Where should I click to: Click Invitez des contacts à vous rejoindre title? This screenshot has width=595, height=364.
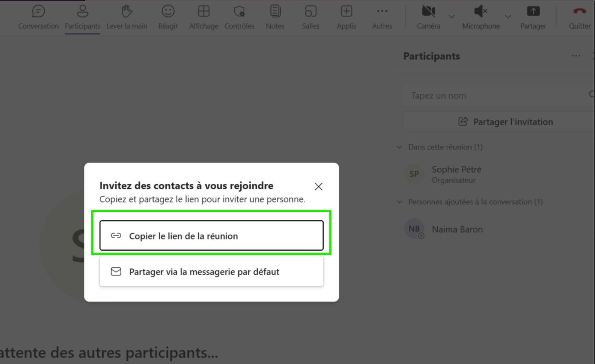click(x=186, y=186)
